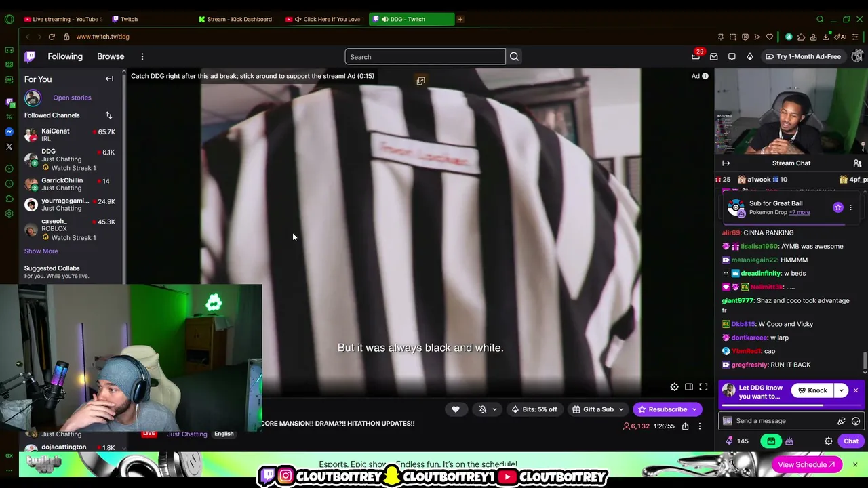The width and height of the screenshot is (868, 488).
Task: Open the stream's more options menu
Action: 700,426
